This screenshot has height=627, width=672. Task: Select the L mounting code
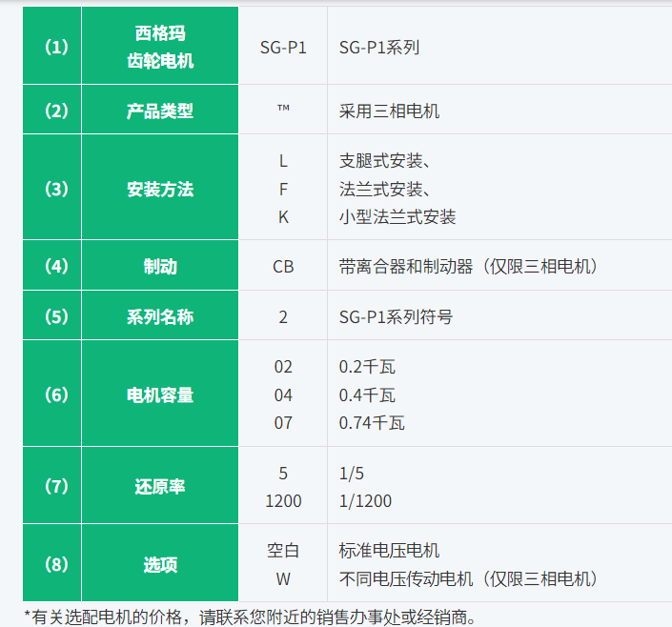283,161
